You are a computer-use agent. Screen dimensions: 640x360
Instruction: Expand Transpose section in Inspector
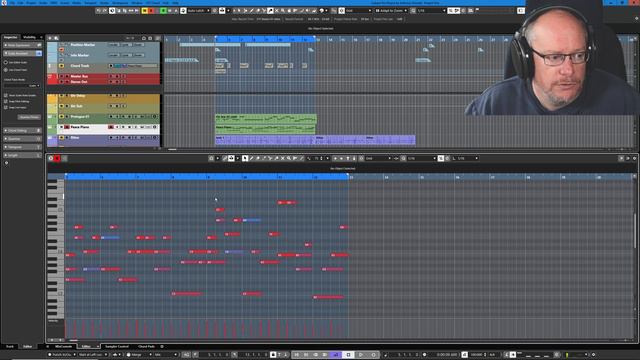(x=22, y=147)
